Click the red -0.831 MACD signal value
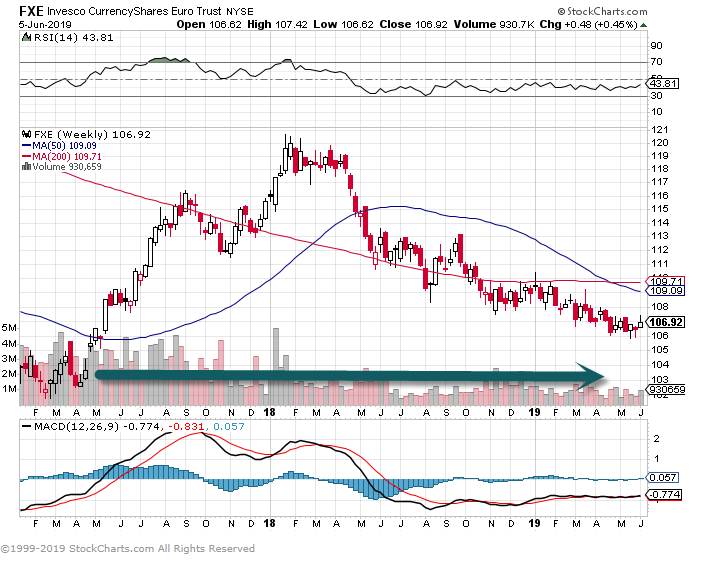 point(187,426)
